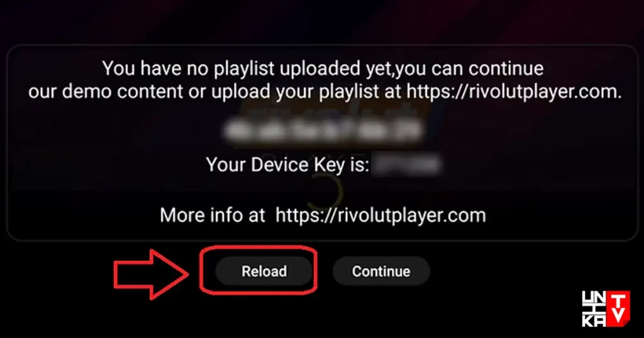This screenshot has width=644, height=338.
Task: Select the Continue button
Action: pyautogui.click(x=381, y=271)
